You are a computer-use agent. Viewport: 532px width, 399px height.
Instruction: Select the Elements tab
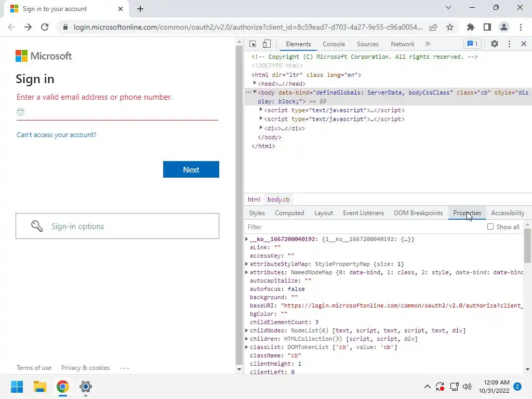click(298, 44)
